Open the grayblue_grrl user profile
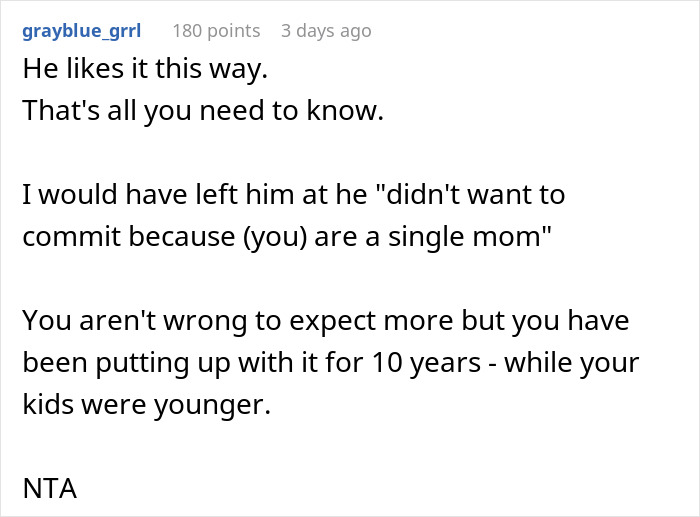 [81, 31]
